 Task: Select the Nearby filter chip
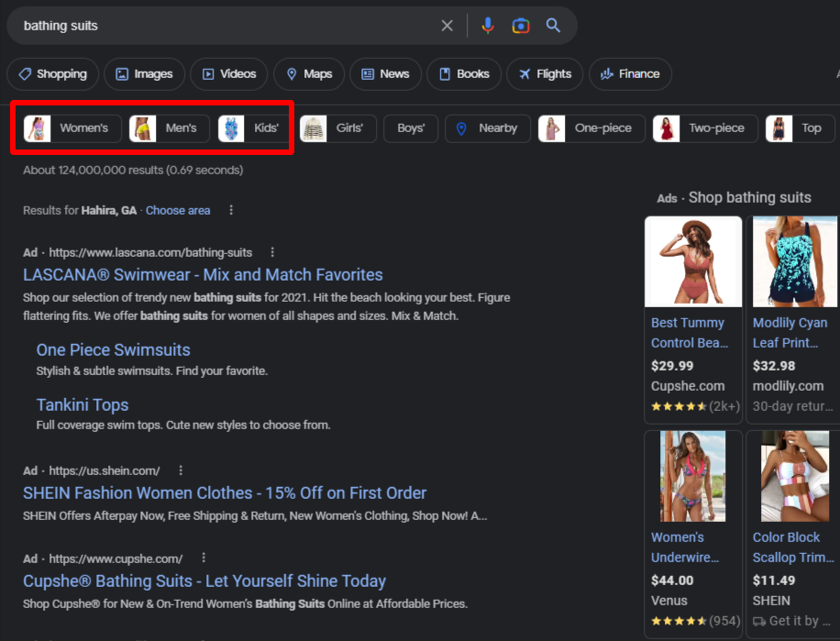point(488,128)
